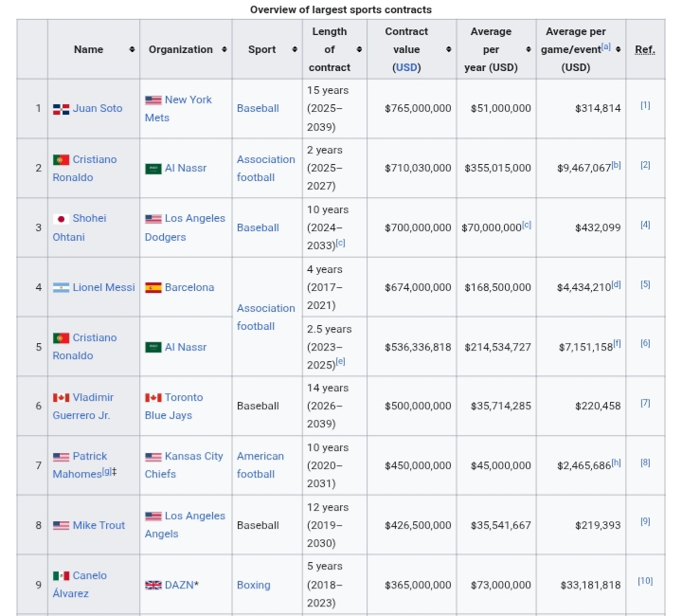Open the Juan Soto link
Screen dimensions: 682x616
coord(98,108)
